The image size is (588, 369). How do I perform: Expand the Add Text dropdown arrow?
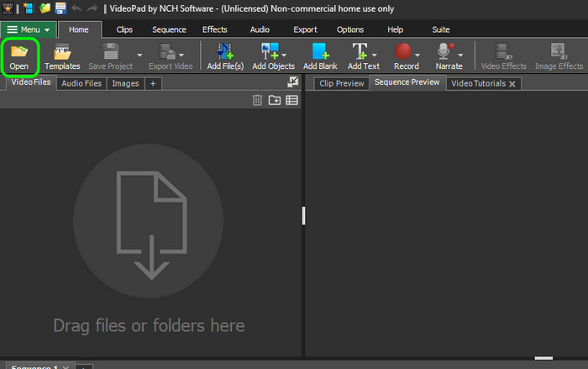[x=375, y=55]
